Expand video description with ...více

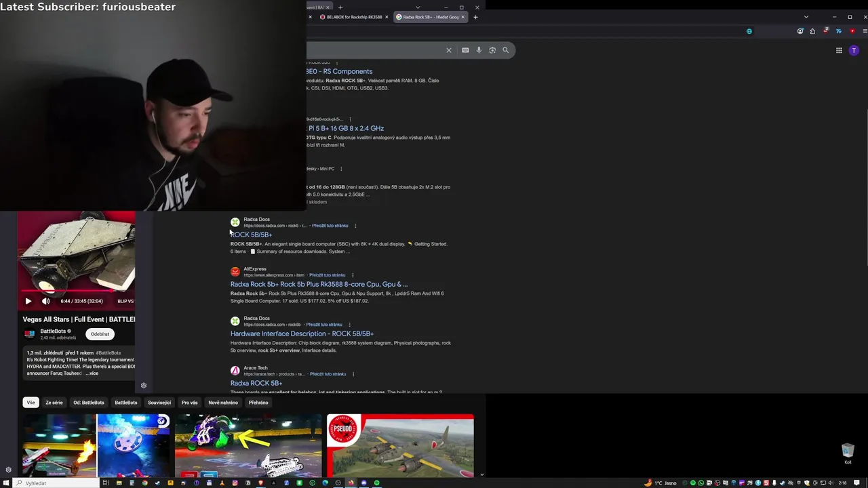pos(92,373)
